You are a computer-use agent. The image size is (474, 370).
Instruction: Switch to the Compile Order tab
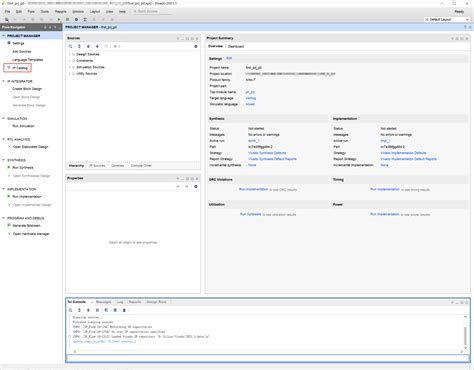[141, 166]
